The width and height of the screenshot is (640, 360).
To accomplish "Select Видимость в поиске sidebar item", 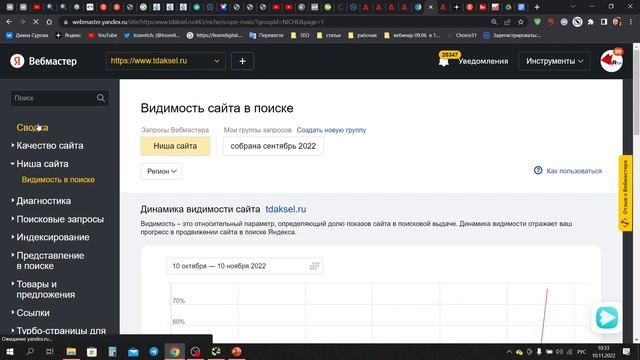I will [x=58, y=180].
